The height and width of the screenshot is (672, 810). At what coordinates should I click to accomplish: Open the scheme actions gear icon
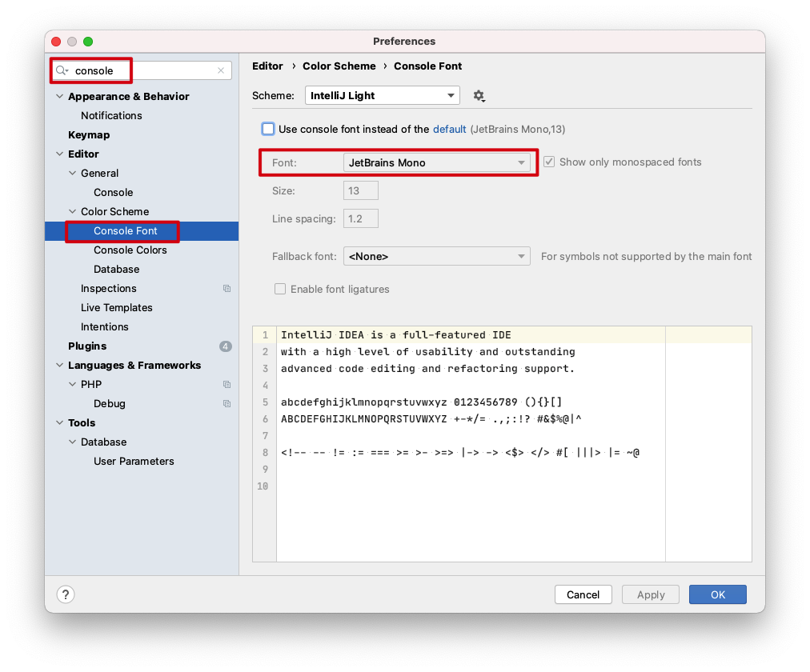pos(479,95)
